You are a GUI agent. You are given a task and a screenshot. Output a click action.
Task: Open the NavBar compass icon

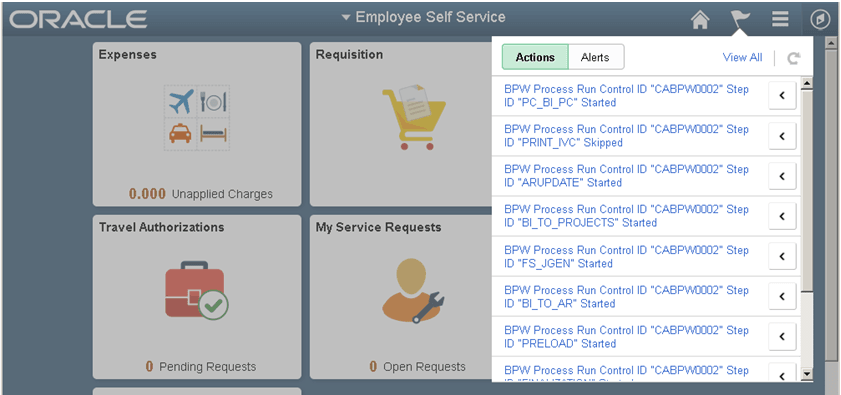pos(820,20)
